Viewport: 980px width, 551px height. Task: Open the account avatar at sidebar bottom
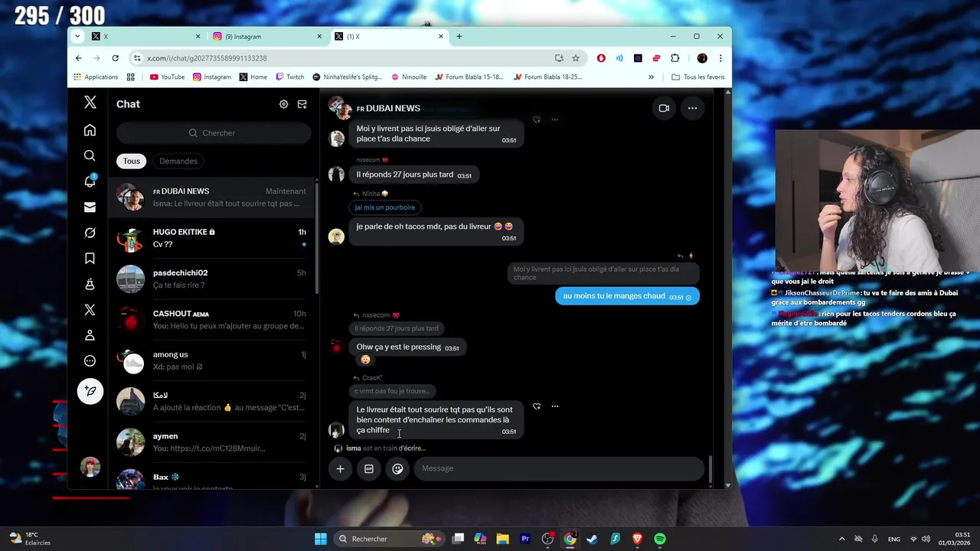point(90,467)
